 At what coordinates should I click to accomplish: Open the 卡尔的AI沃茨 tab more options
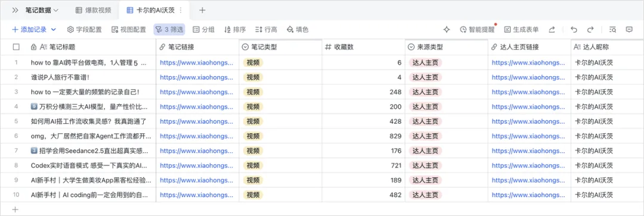click(181, 10)
